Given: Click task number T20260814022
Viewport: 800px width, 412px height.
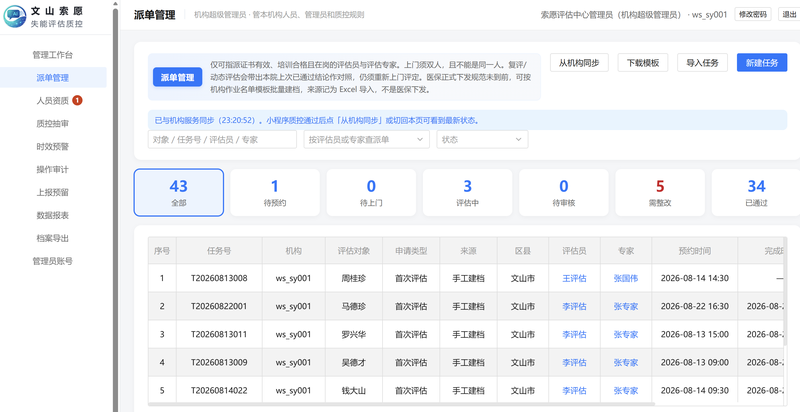Looking at the screenshot, I should pyautogui.click(x=219, y=391).
